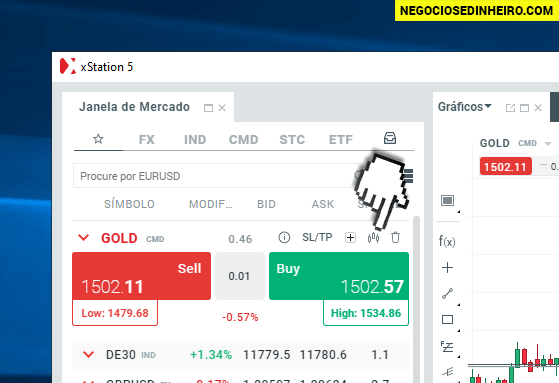Screen dimensions: 559x383
Task: Sort by BID column header
Action: (266, 204)
